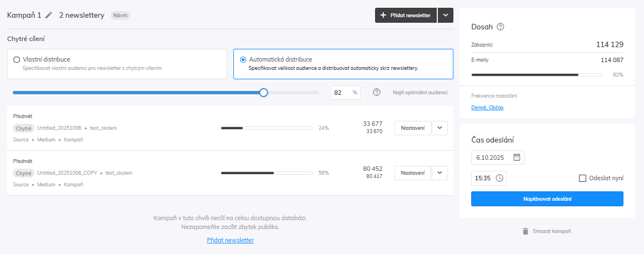Open dropdown next to first newsletter's Nastavení
Screen dimensions: 644x254
click(x=440, y=128)
